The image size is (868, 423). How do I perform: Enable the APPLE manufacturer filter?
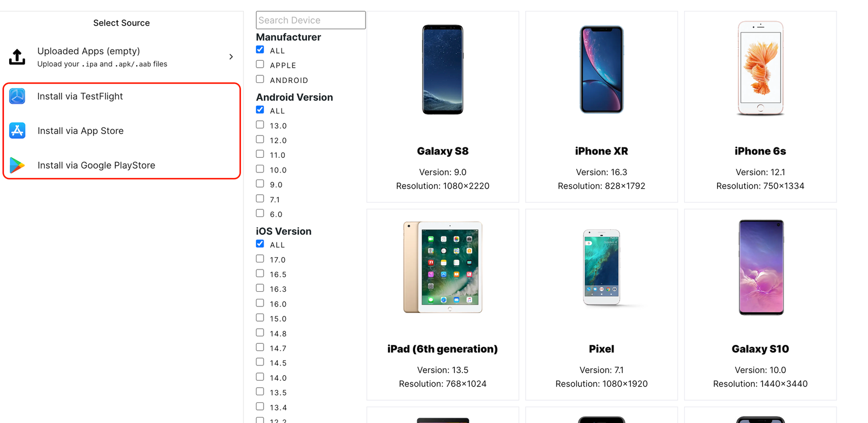260,63
